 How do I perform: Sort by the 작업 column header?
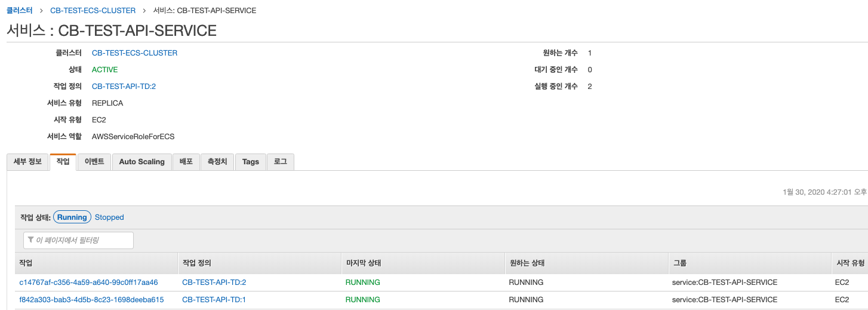(97, 263)
